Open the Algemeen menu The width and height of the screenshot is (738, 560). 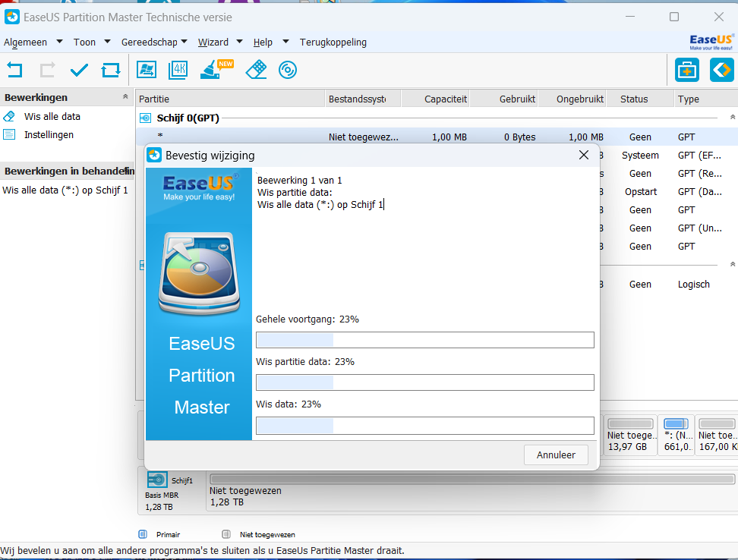coord(25,42)
